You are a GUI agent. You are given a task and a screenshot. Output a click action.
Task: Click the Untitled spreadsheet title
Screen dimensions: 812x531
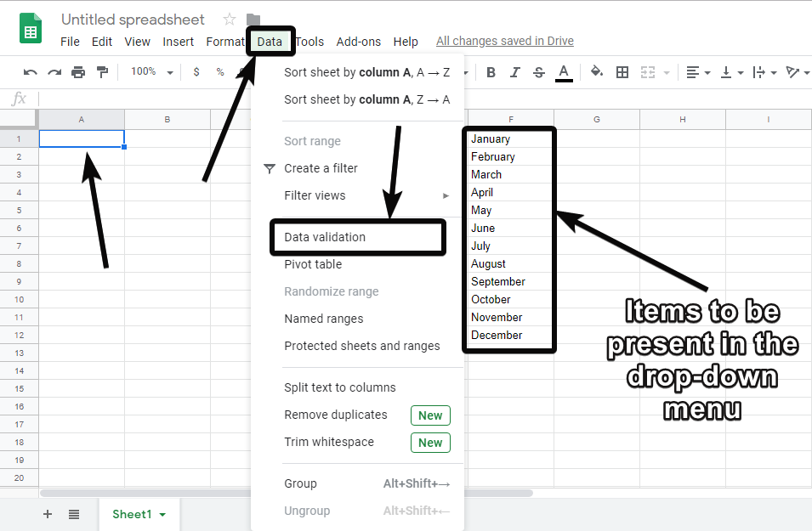133,20
